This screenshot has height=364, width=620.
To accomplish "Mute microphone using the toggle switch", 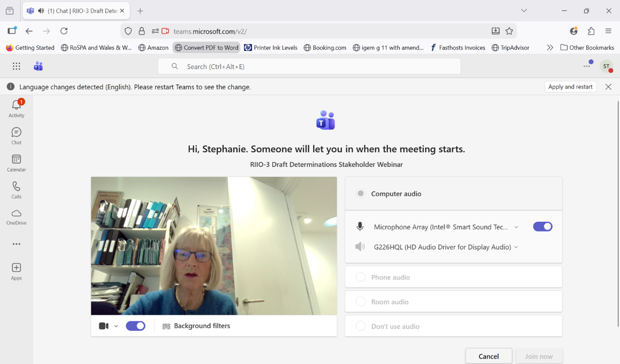I will pos(542,227).
